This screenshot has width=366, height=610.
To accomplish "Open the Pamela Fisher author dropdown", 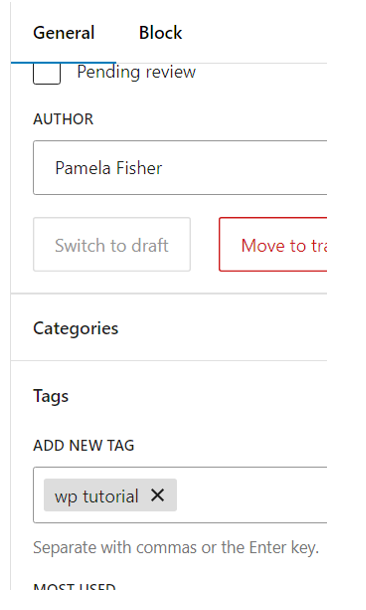I will pyautogui.click(x=180, y=168).
